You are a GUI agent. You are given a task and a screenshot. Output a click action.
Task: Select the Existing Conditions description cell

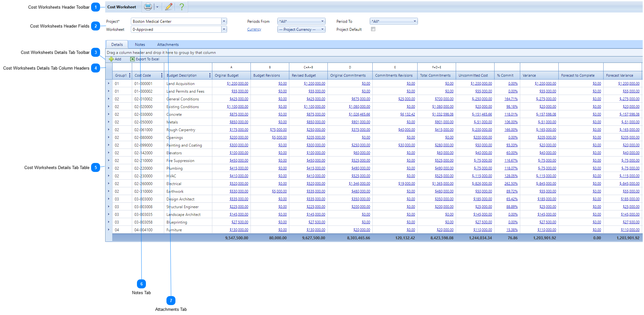pos(188,106)
